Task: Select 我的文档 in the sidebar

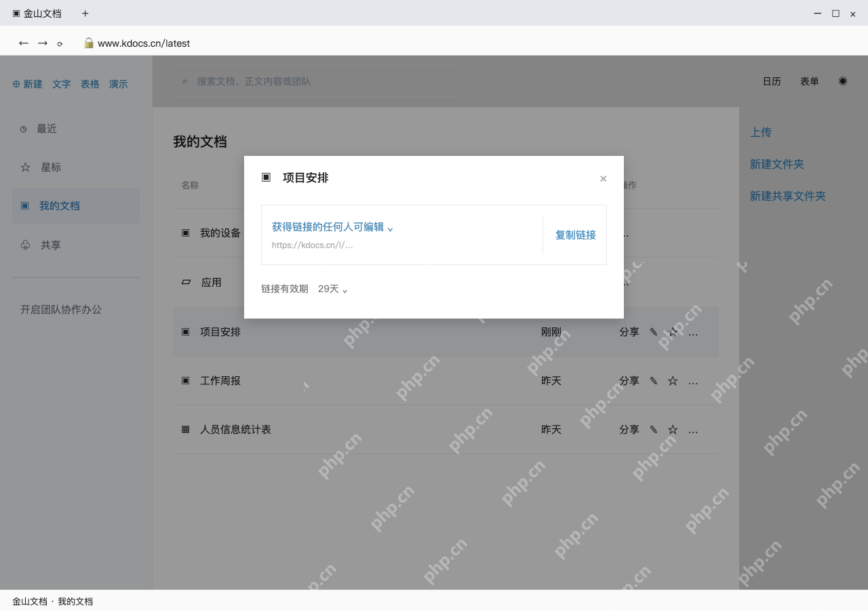Action: tap(76, 206)
